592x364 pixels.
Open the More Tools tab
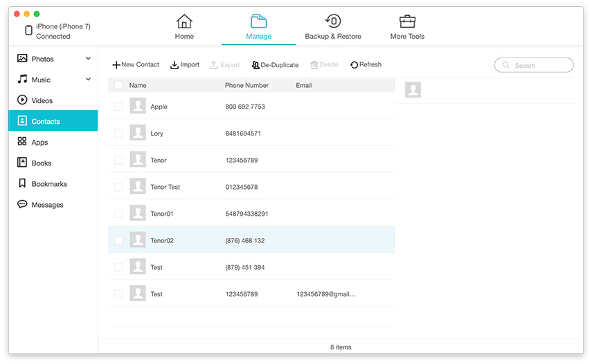pyautogui.click(x=407, y=27)
